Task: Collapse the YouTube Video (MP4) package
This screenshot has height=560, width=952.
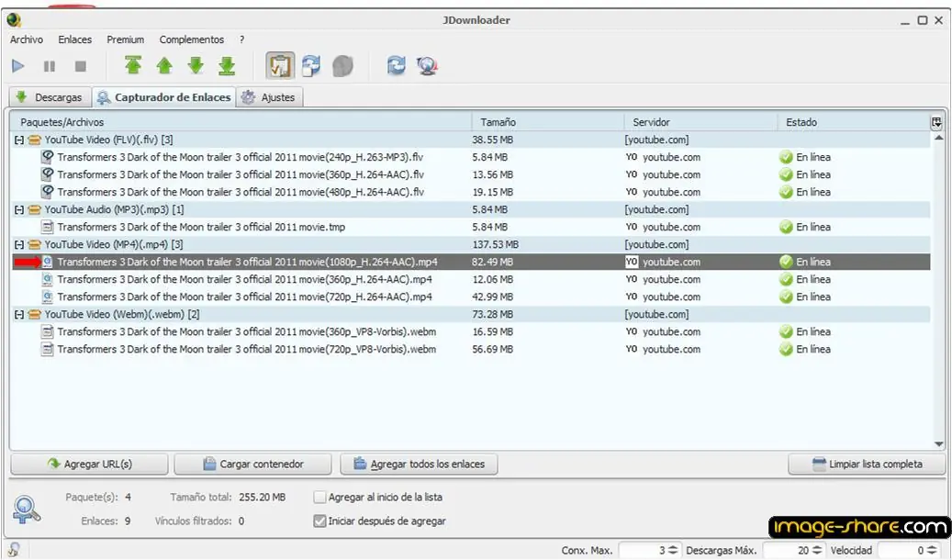Action: 19,245
